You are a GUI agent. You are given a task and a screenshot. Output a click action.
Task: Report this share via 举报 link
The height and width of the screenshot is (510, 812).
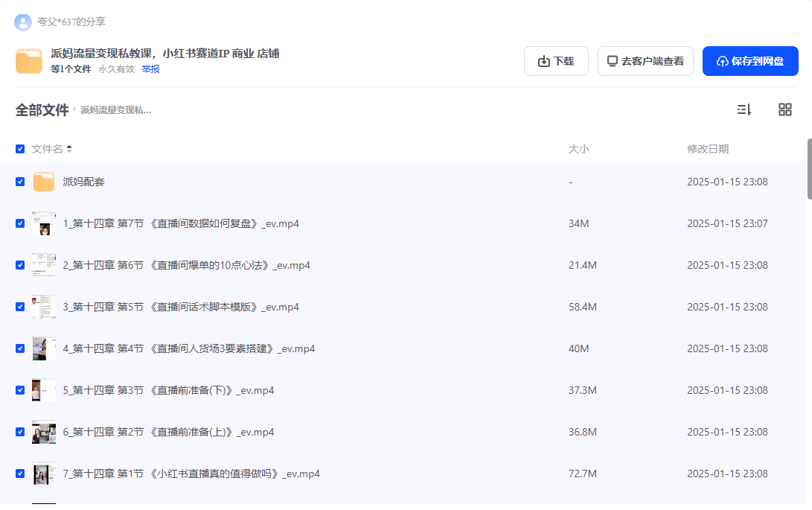click(x=150, y=69)
